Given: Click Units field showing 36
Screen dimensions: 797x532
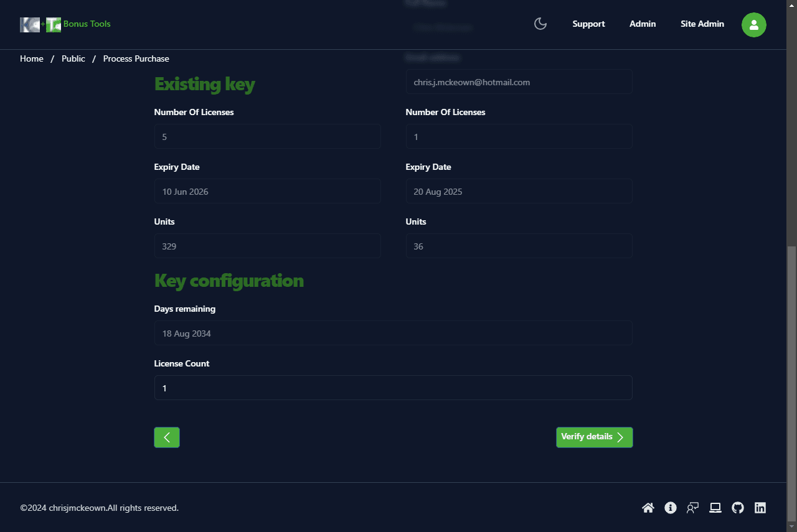Looking at the screenshot, I should tap(519, 246).
